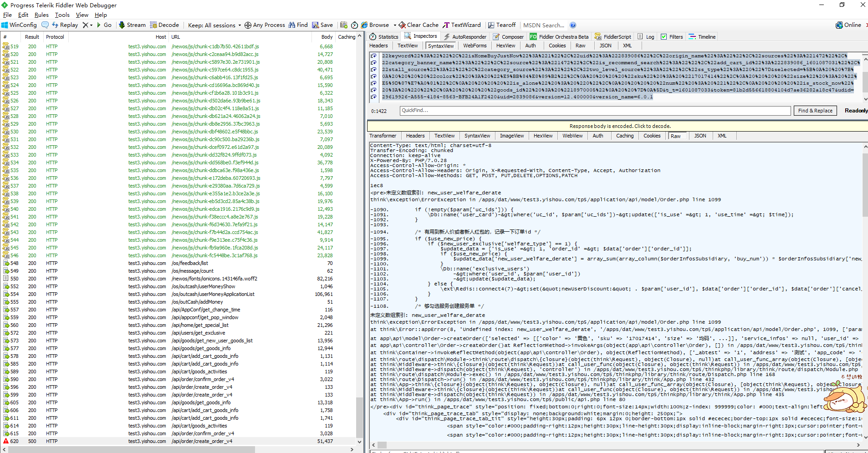Toggle the Readonly label in request inspector
Screen dimensions: 868x453
(x=856, y=111)
